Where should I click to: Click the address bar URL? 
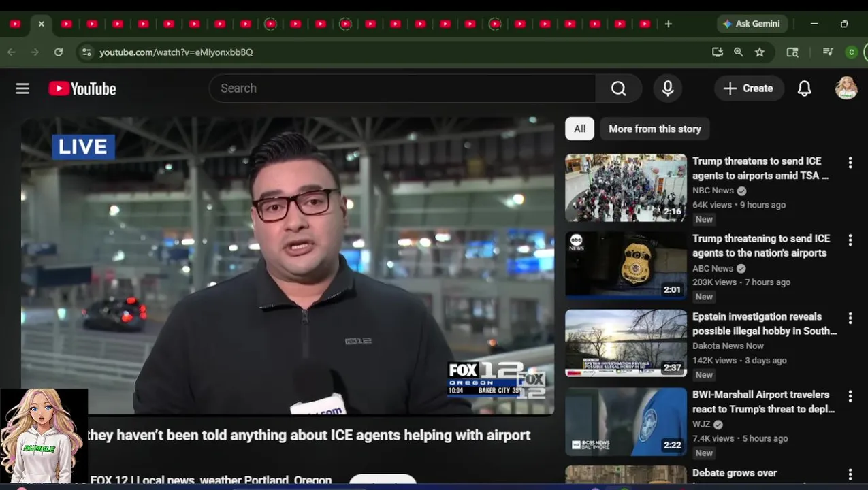[176, 52]
